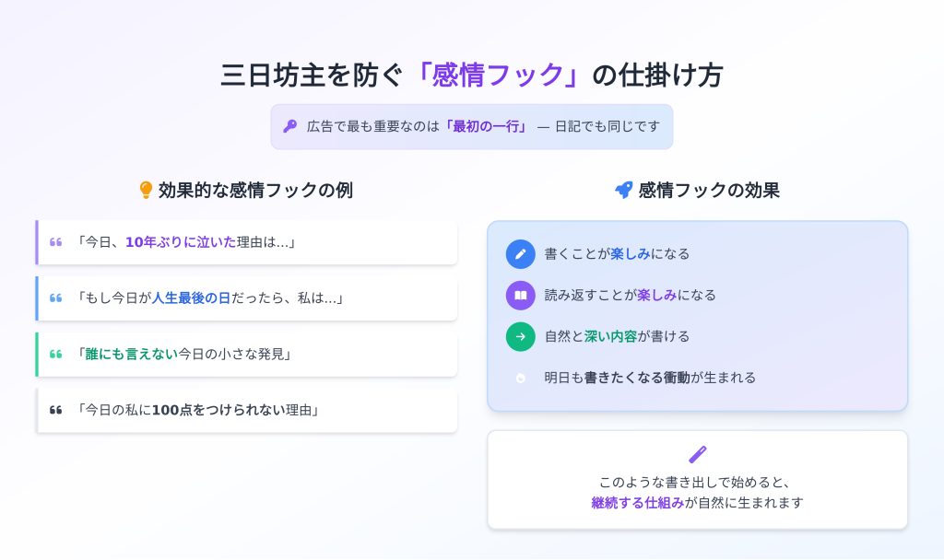The image size is (944, 560).
Task: Click the highlighted 最初の一行 text in banner
Action: coord(485,127)
